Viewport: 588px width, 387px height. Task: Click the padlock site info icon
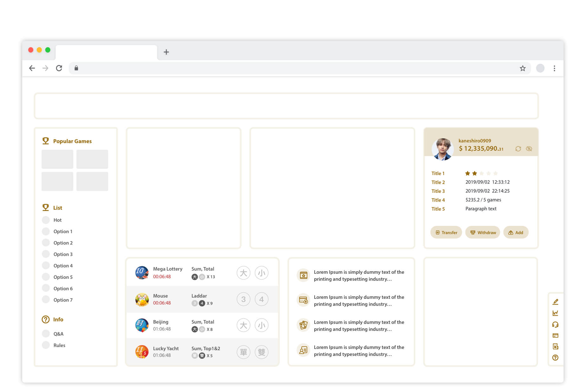(x=76, y=68)
